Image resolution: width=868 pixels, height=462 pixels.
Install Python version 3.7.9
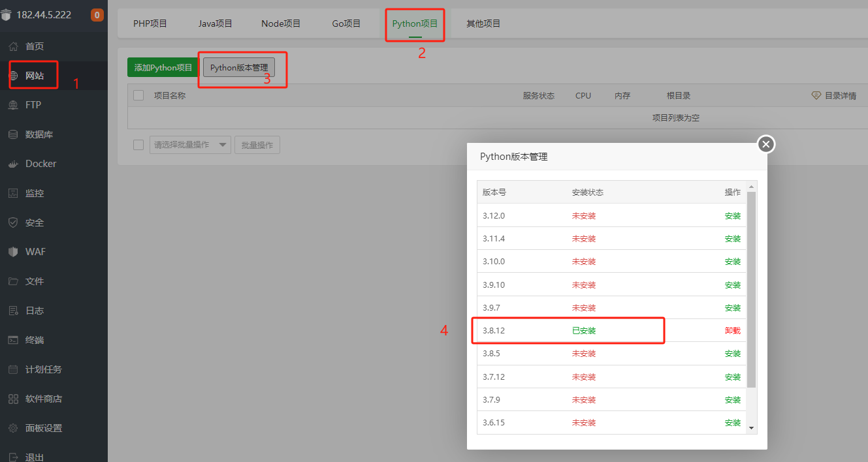pos(733,400)
